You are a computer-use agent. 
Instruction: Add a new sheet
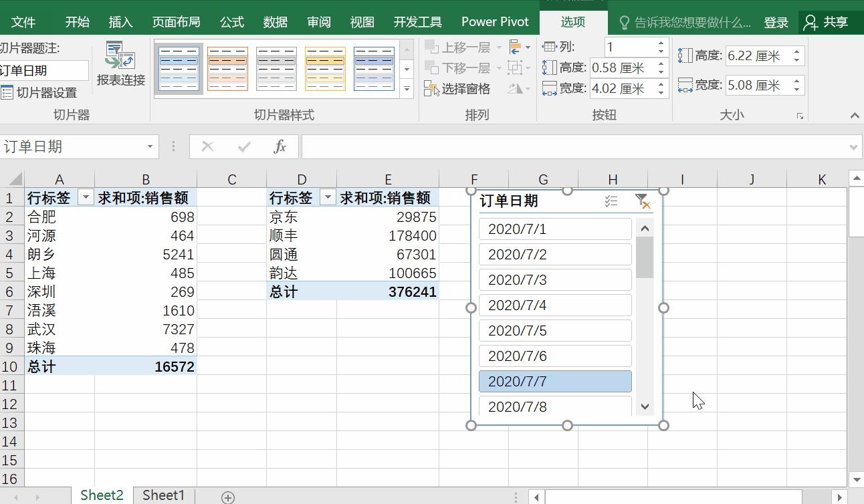(228, 497)
